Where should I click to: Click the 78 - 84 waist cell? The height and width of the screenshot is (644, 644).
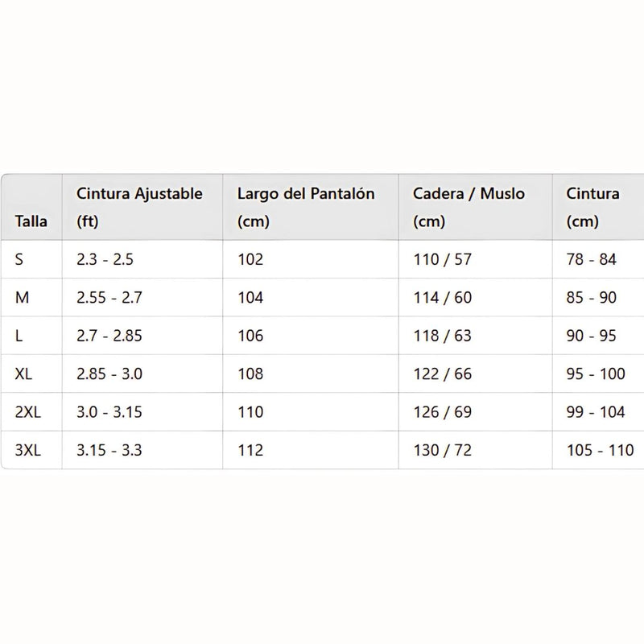(x=591, y=259)
